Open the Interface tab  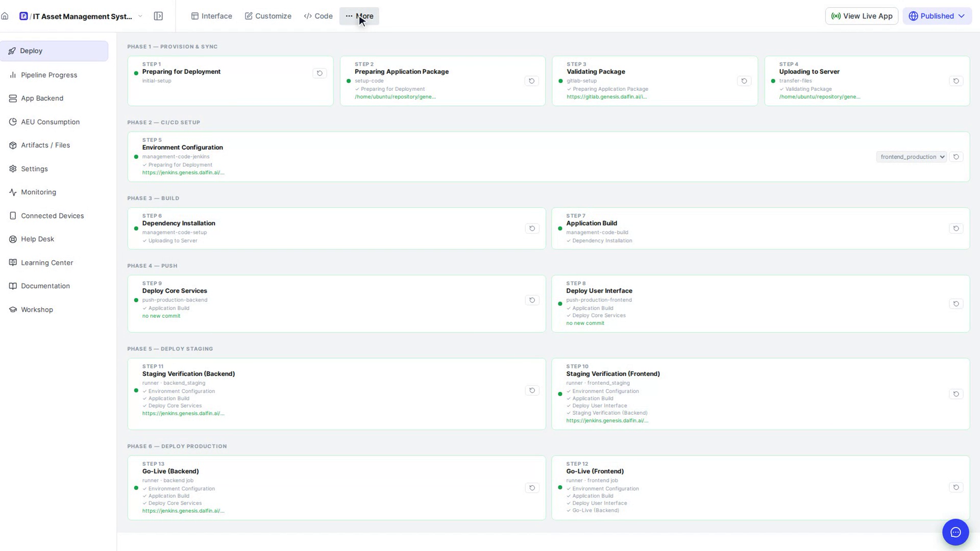pos(211,16)
